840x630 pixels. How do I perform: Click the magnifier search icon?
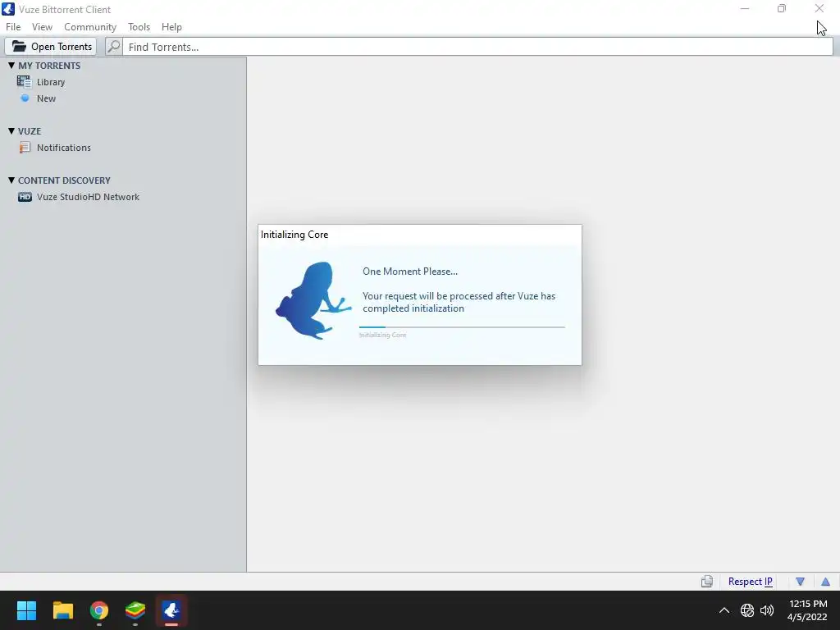coord(113,47)
